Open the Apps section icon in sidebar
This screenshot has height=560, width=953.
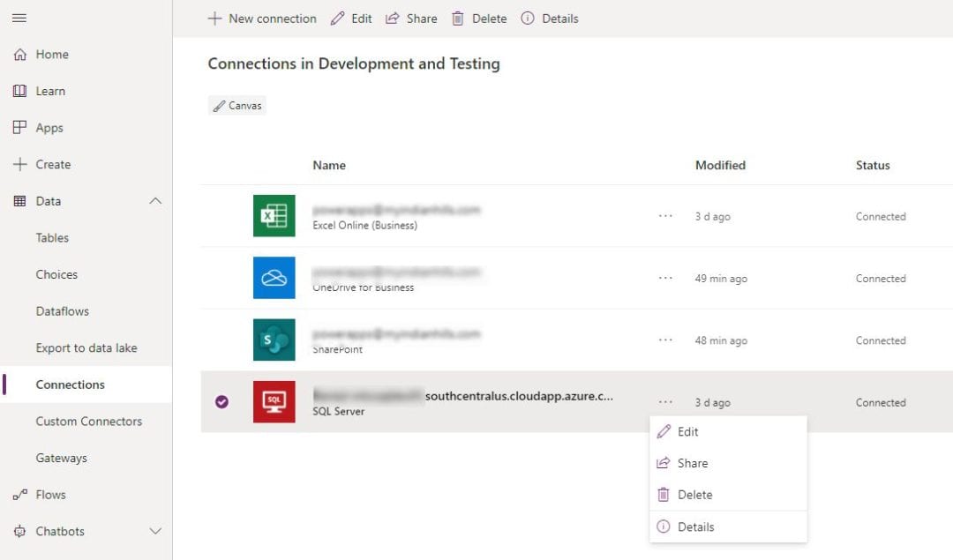pyautogui.click(x=19, y=127)
